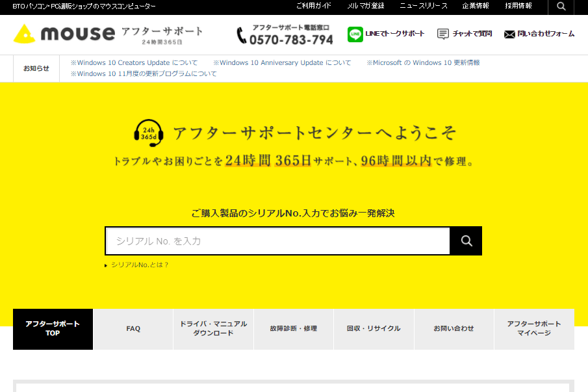Open the site search magnifier in top bar
Viewport: 588px width, 392px height.
[560, 7]
